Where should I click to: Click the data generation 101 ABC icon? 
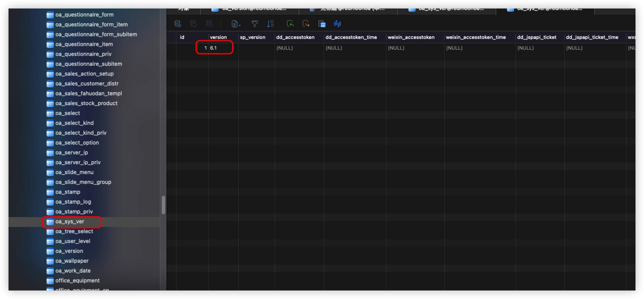click(322, 24)
